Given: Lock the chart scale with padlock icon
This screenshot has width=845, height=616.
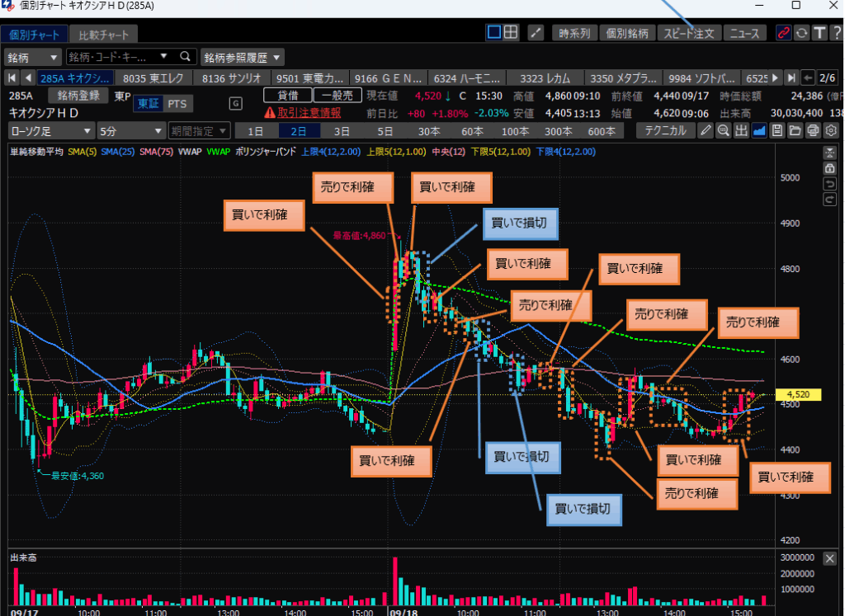Looking at the screenshot, I should pyautogui.click(x=829, y=167).
